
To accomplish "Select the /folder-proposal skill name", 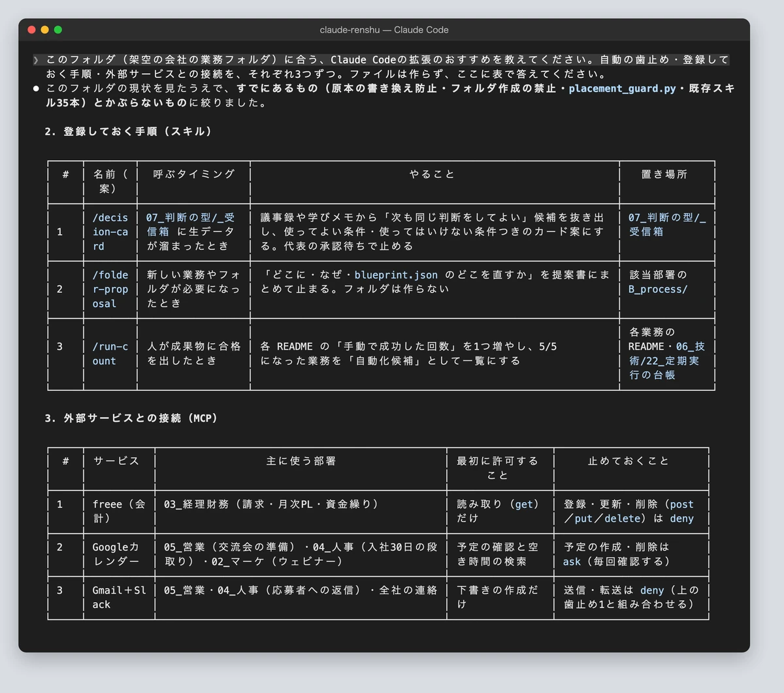I will click(110, 290).
